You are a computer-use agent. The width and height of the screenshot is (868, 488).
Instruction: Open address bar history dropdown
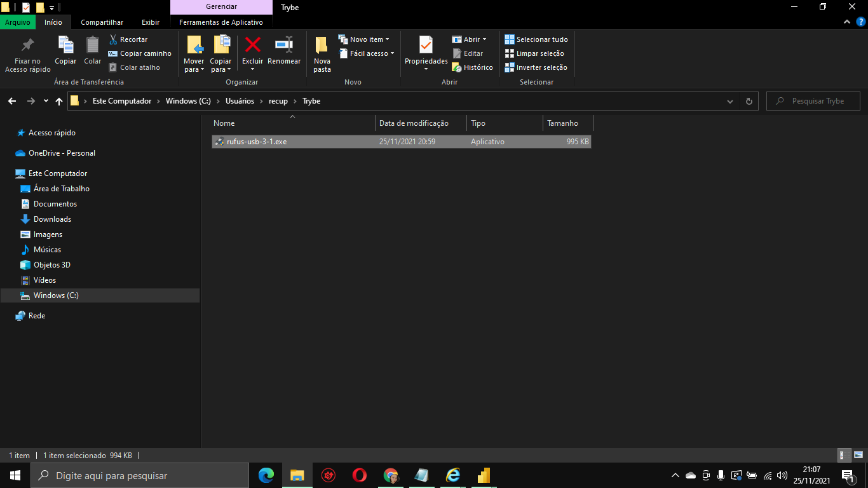729,101
